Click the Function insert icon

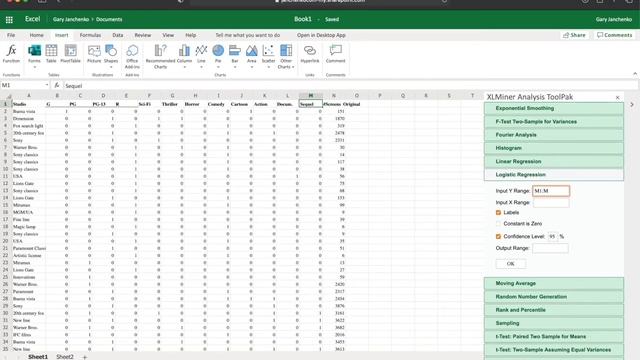(x=11, y=54)
